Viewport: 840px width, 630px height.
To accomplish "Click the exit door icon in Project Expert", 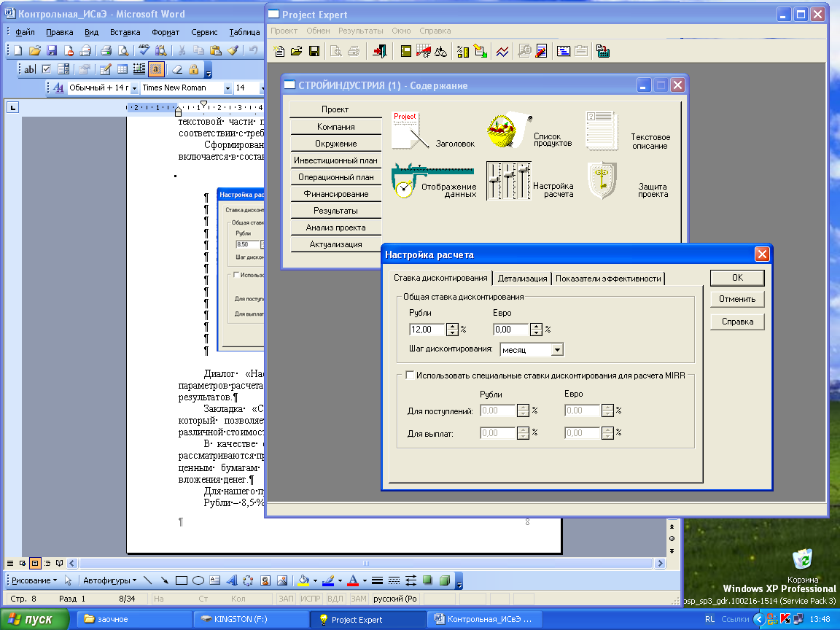I will [380, 52].
